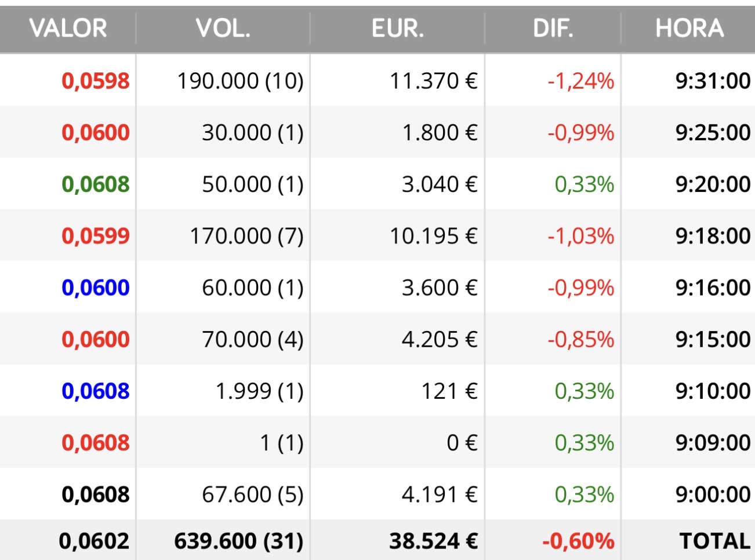755x560 pixels.
Task: Select the blue 0,0600 price value
Action: pyautogui.click(x=96, y=288)
